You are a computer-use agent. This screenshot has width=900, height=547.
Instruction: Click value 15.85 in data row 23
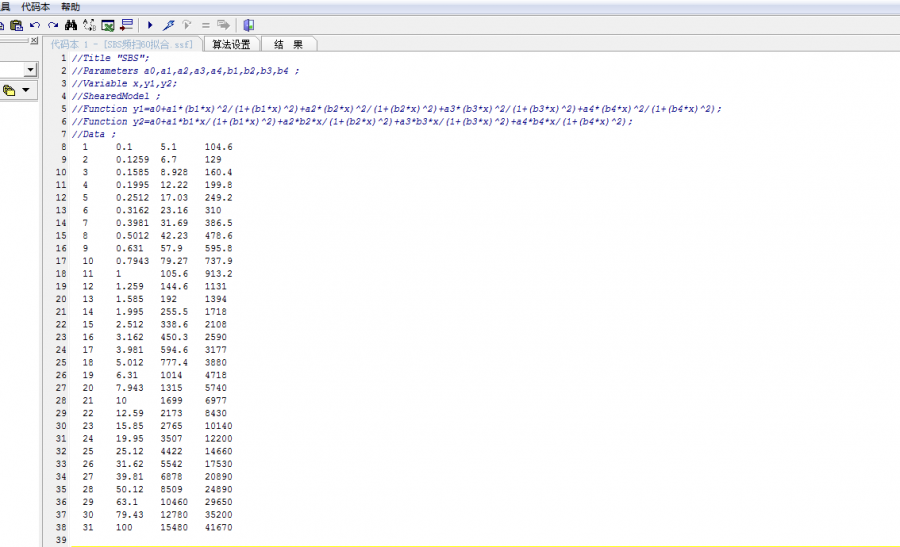(x=130, y=426)
